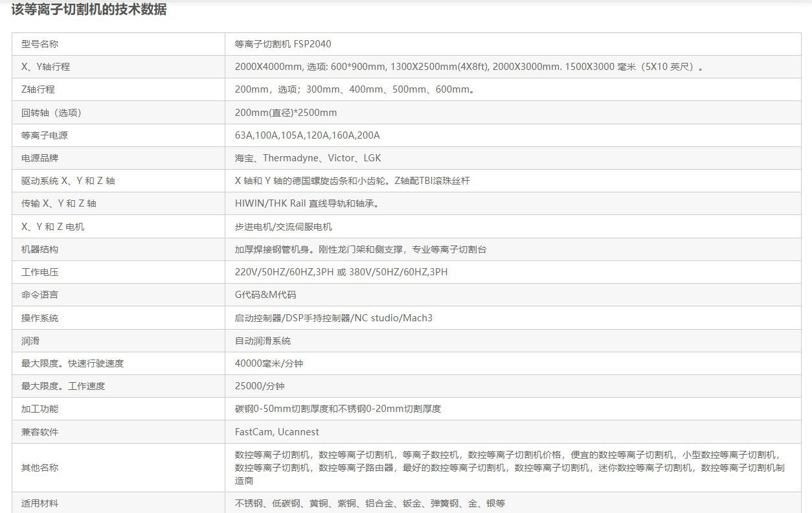Select the 自动润滑系统 lubrication value
This screenshot has width=812, height=513.
262,341
